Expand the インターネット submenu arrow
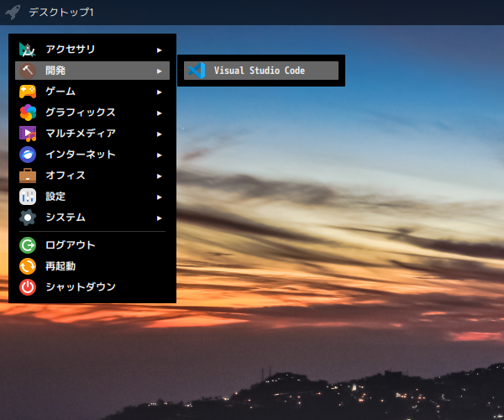 [x=159, y=155]
